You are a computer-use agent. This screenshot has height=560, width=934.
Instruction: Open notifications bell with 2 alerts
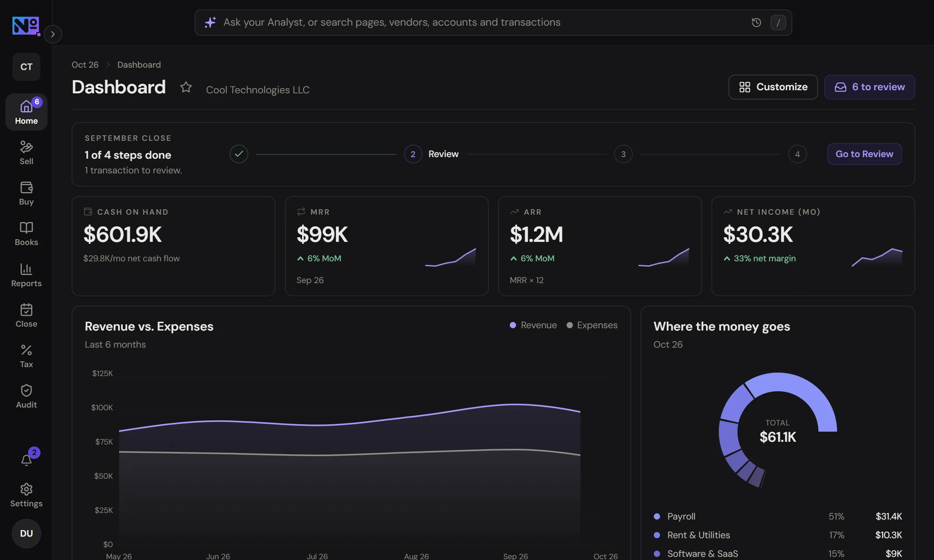[x=26, y=460]
